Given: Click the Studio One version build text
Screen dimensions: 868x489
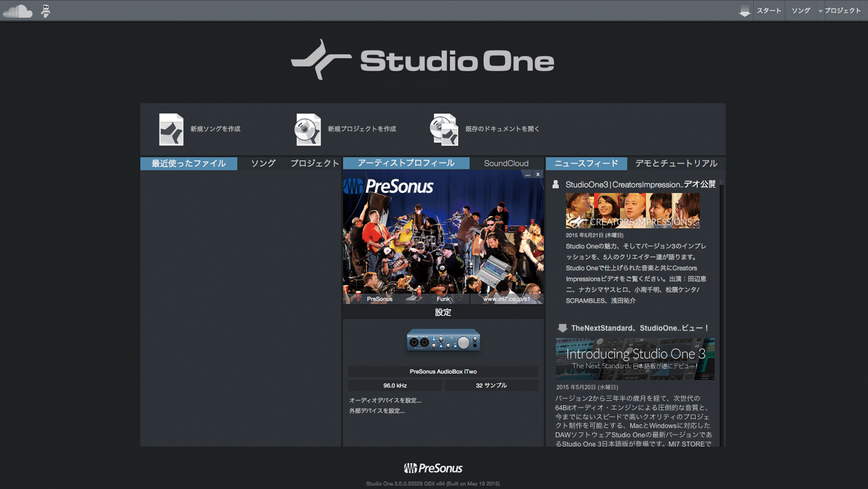Looking at the screenshot, I should tap(433, 483).
